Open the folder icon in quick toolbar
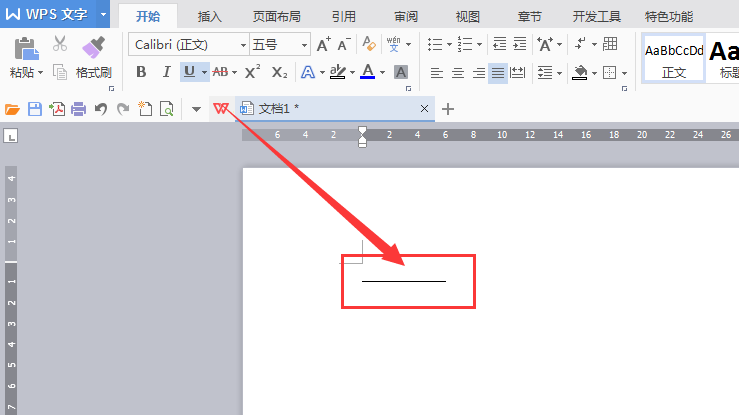This screenshot has height=415, width=739. click(x=12, y=109)
